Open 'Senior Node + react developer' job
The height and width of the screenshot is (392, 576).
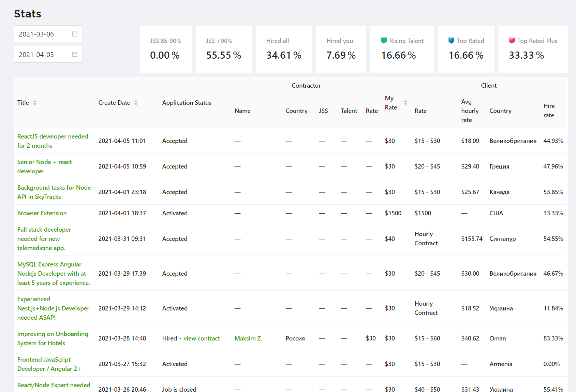click(x=45, y=166)
